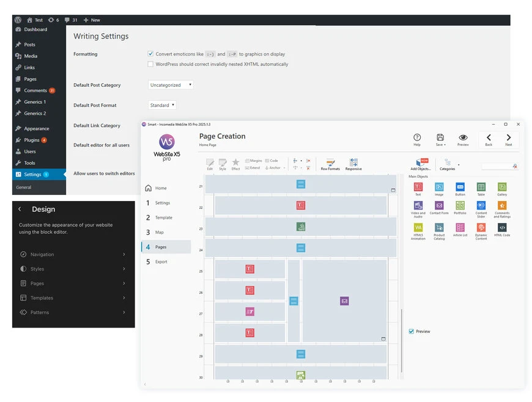The height and width of the screenshot is (402, 532).
Task: Click the Row Formats toolbar icon
Action: [330, 163]
